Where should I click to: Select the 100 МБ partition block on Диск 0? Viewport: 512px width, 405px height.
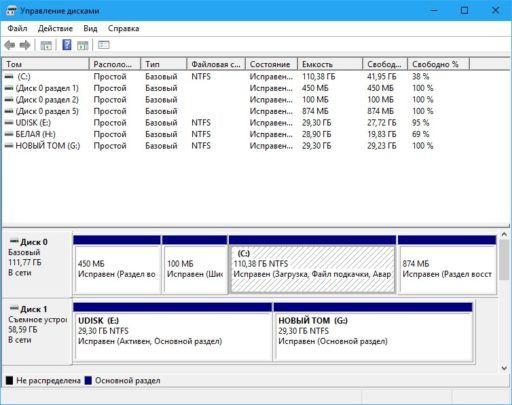coord(195,265)
